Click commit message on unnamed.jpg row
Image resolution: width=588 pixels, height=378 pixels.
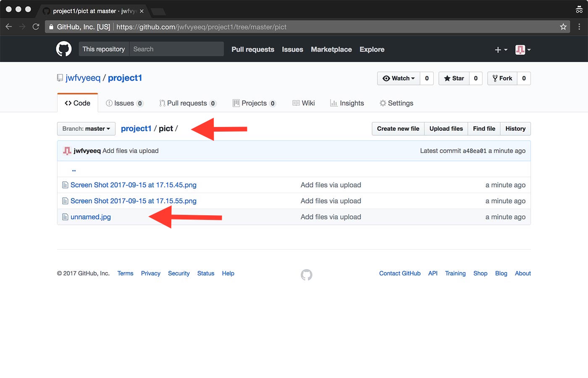pos(331,217)
